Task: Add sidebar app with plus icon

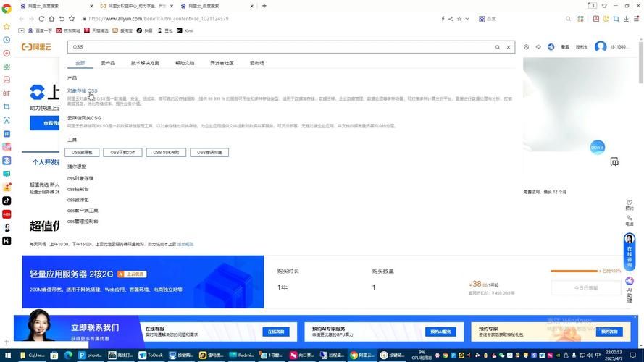Action: [7, 342]
